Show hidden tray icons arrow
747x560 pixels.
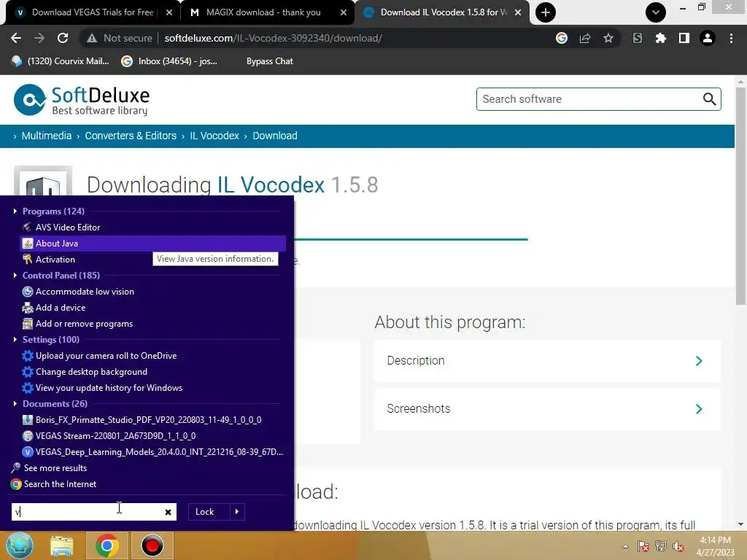625,546
